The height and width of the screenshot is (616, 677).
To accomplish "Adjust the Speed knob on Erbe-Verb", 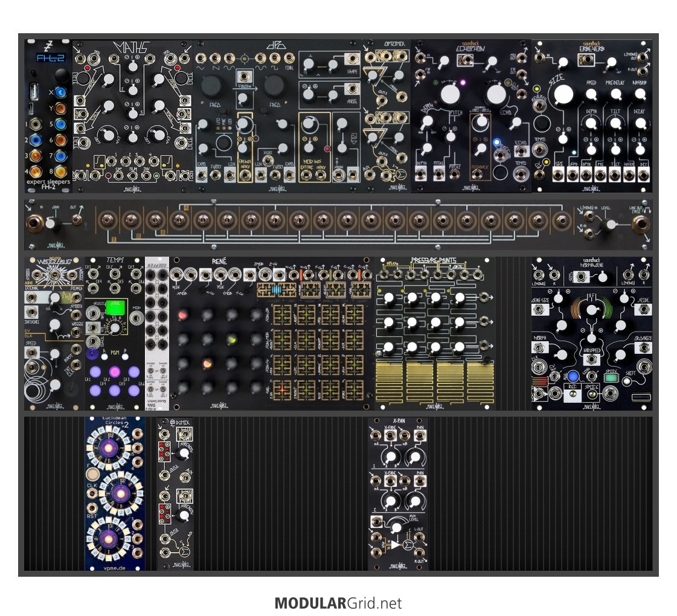I will [x=591, y=94].
